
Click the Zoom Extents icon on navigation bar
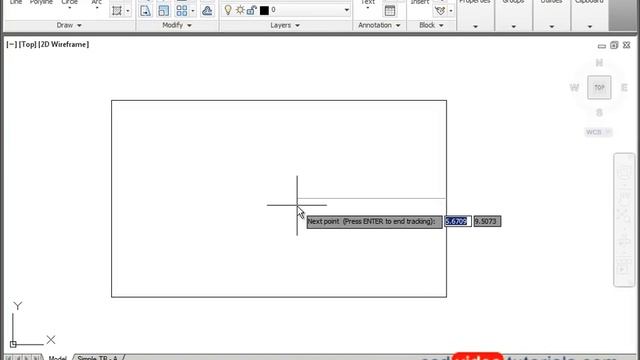[x=624, y=216]
